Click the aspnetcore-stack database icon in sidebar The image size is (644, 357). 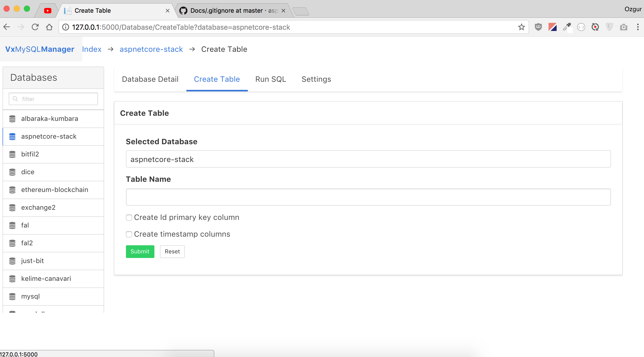tap(12, 137)
